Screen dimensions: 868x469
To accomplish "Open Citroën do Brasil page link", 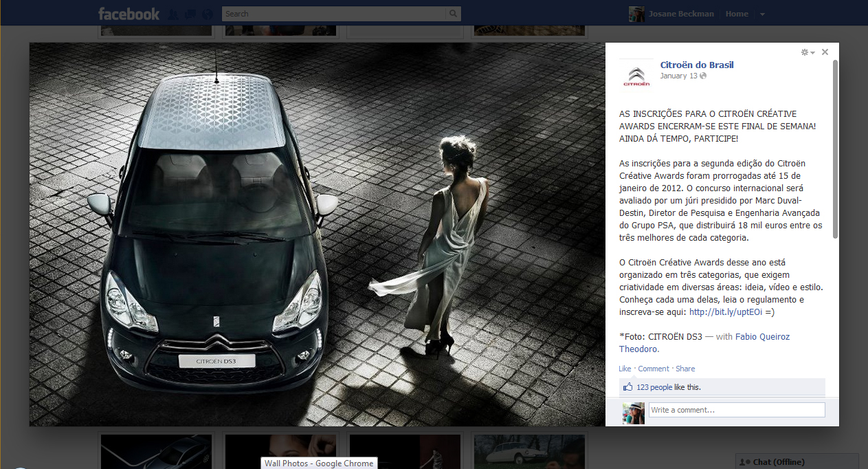I will coord(697,65).
